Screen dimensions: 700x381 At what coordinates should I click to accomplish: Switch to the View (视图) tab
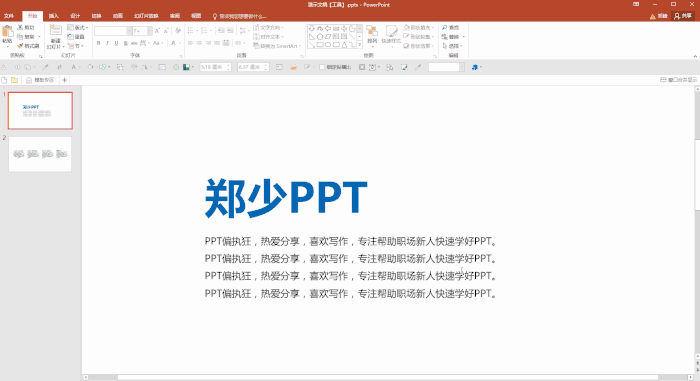196,16
